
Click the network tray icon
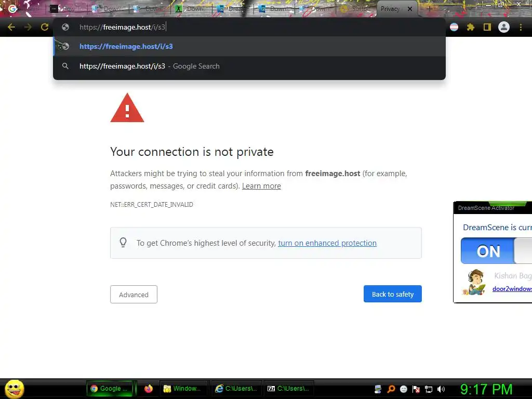coord(429,389)
